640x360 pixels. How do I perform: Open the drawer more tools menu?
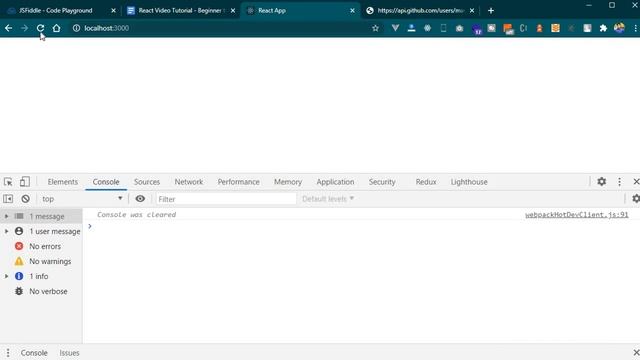click(8, 353)
